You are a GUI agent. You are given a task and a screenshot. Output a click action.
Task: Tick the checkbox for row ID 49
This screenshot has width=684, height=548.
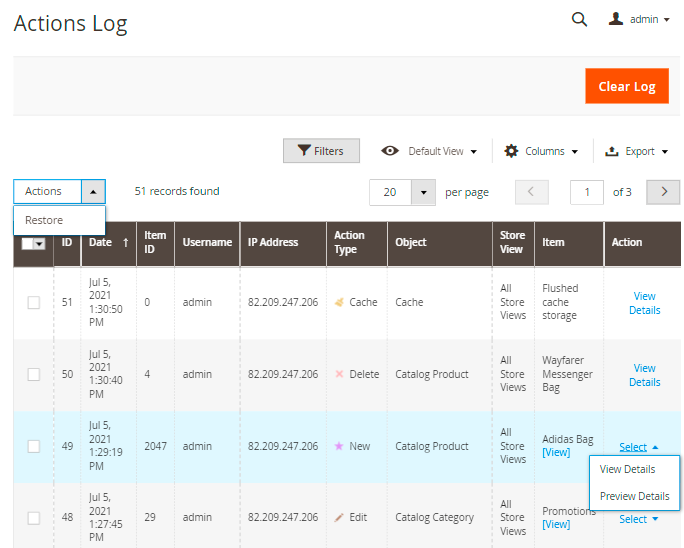click(x=33, y=446)
